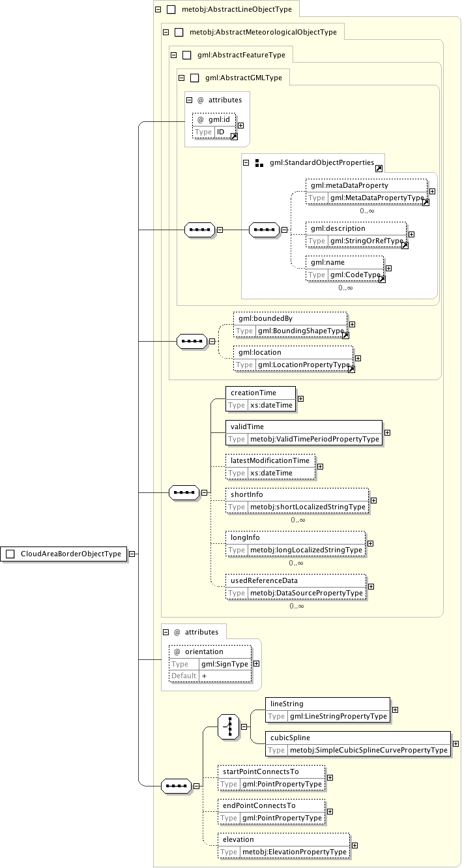
Task: Collapse the metobj:AbstractLineObjectType group
Action: (x=158, y=10)
